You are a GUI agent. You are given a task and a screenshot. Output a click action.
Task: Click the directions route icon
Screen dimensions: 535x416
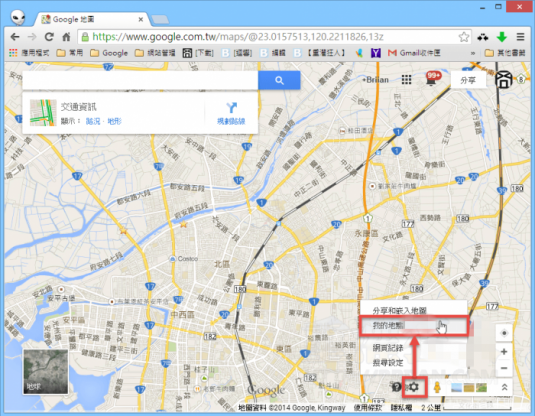231,107
